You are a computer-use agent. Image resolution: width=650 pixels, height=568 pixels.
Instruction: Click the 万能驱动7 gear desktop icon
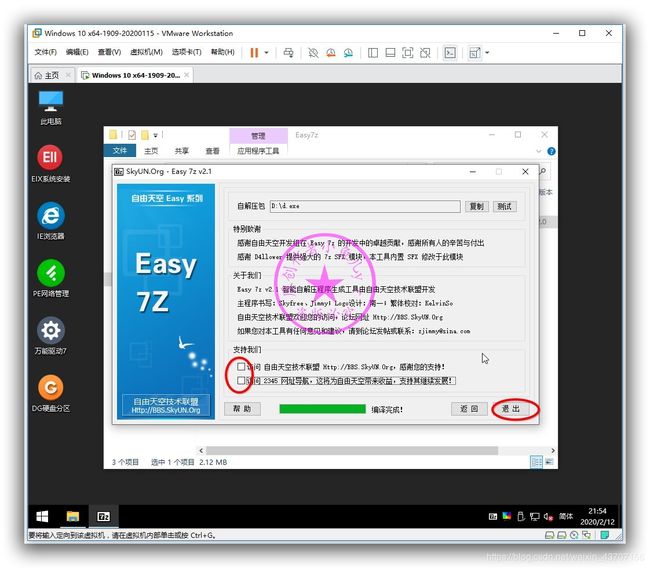51,336
